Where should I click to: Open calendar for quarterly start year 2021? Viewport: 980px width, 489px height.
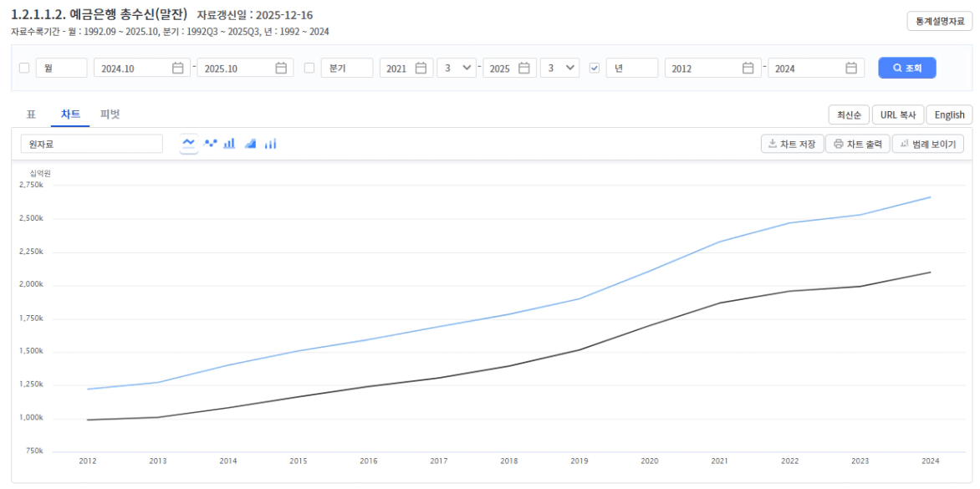(x=421, y=69)
